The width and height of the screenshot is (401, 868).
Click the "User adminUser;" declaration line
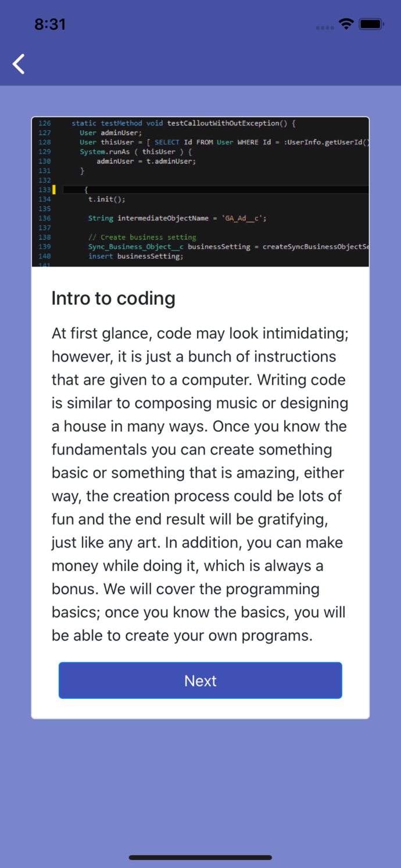[x=110, y=133]
